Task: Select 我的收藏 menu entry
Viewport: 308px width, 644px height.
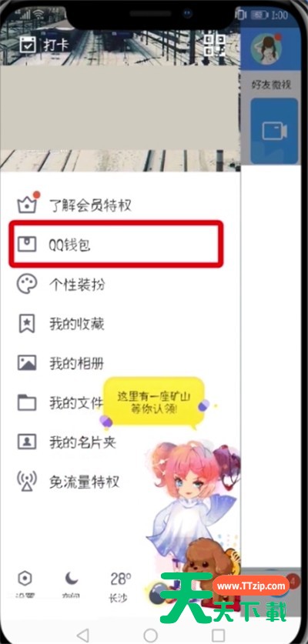Action: (77, 324)
